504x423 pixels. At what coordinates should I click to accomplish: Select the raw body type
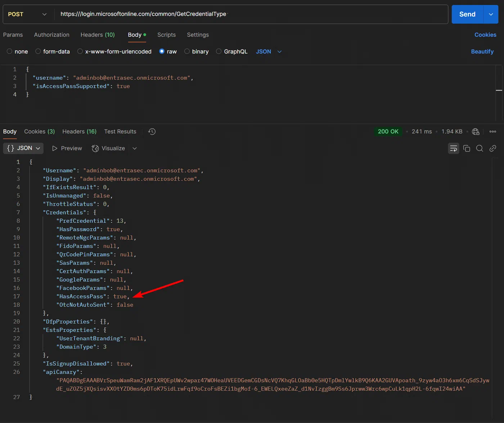point(168,51)
